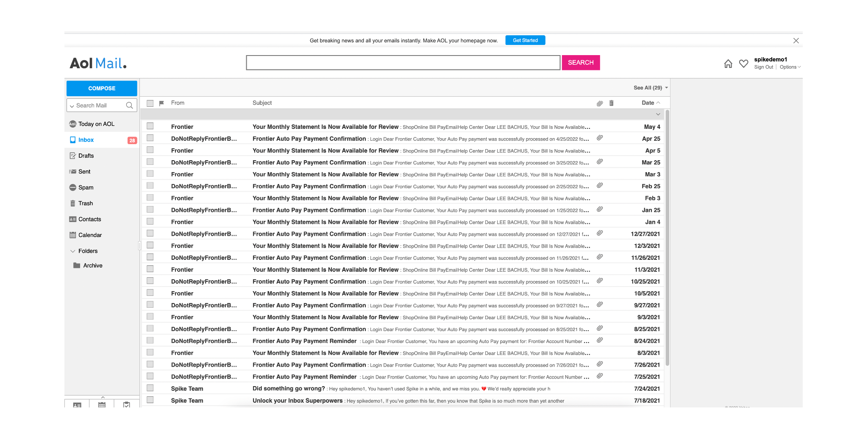Open Contacts from the bottom shortcut bar
Image resolution: width=868 pixels, height=440 pixels.
(x=77, y=405)
